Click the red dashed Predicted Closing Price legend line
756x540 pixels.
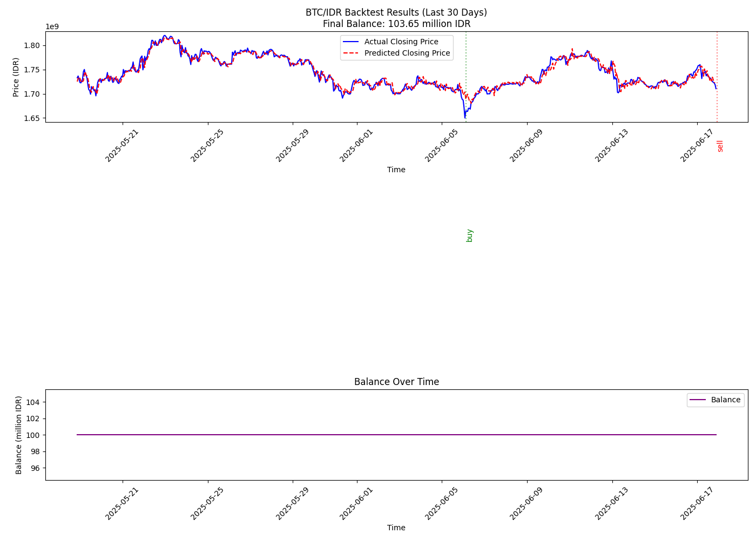point(351,53)
